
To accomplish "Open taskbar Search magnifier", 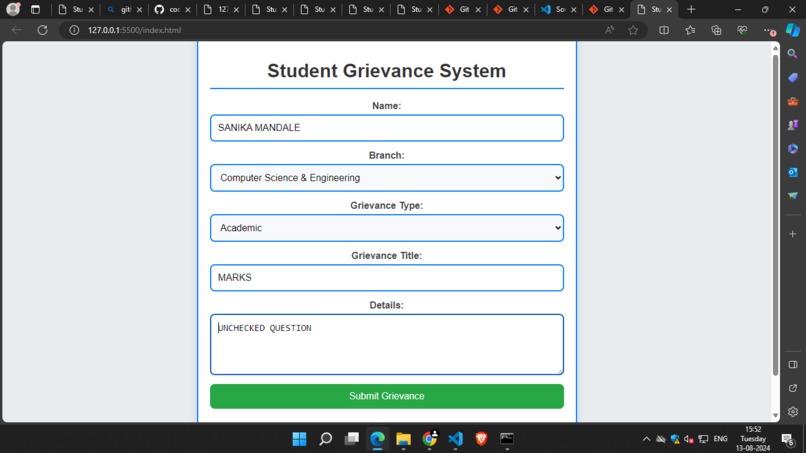I will [x=325, y=439].
